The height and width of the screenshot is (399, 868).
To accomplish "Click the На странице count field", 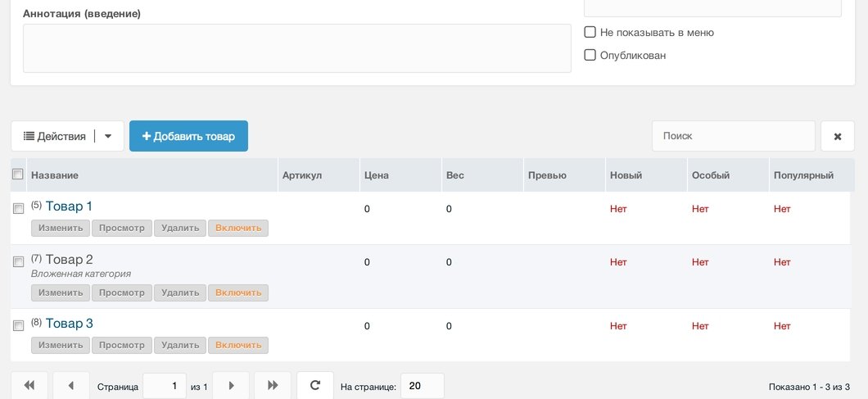I will pos(423,386).
